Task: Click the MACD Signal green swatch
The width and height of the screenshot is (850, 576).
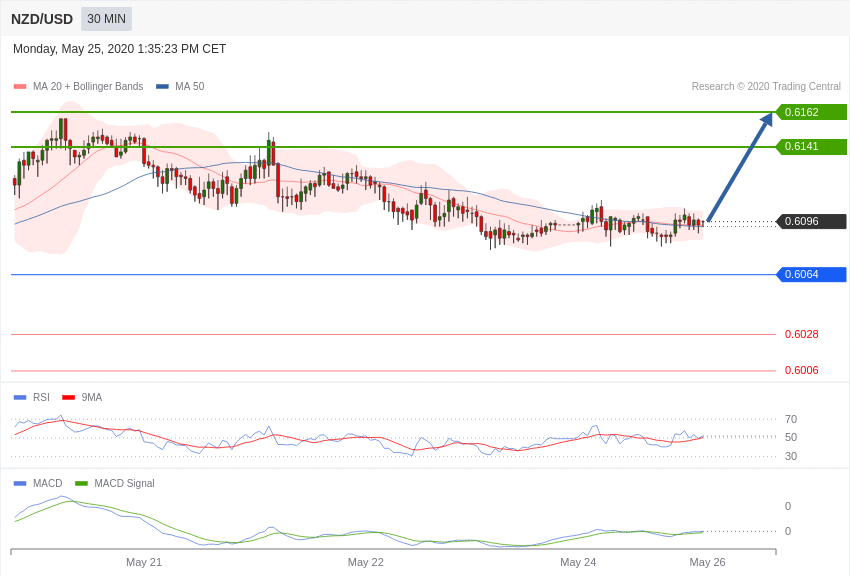Action: pyautogui.click(x=81, y=483)
